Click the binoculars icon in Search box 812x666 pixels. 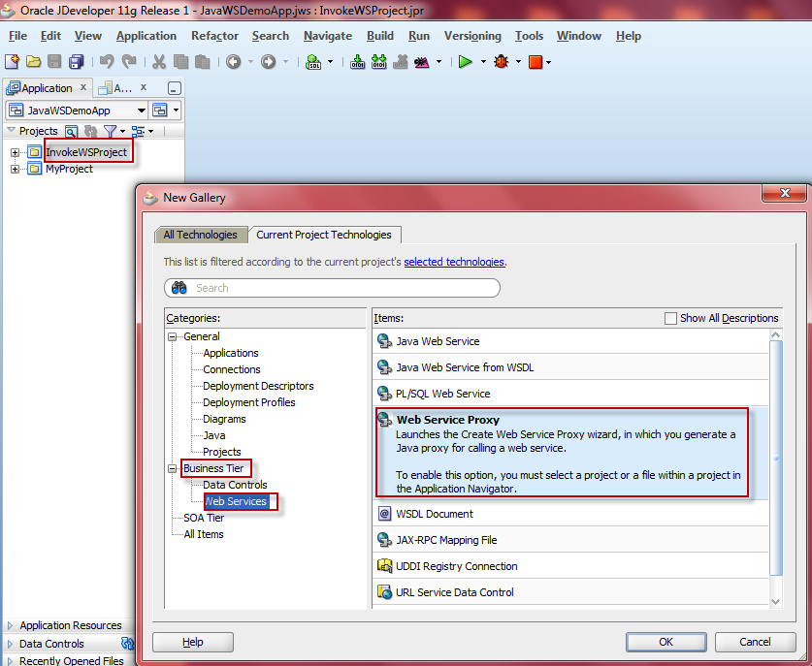coord(179,288)
